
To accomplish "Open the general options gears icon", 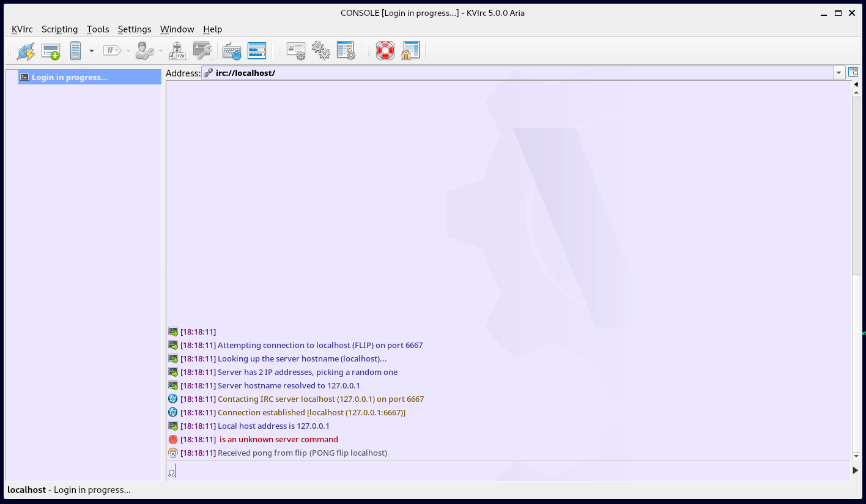I will 321,51.
